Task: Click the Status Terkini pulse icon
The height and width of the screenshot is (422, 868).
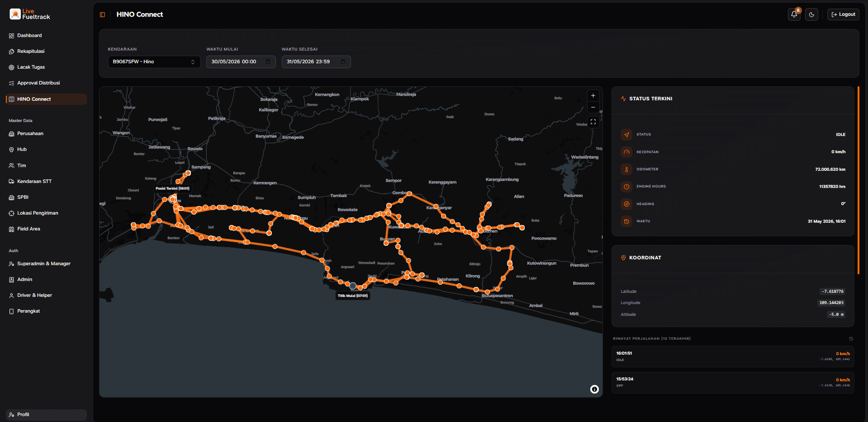Action: click(623, 98)
